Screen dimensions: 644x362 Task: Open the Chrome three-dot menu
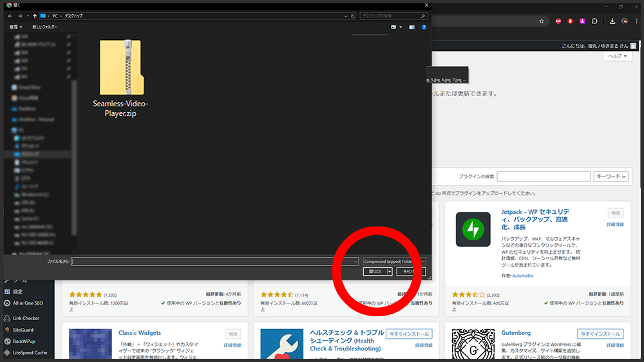637,21
